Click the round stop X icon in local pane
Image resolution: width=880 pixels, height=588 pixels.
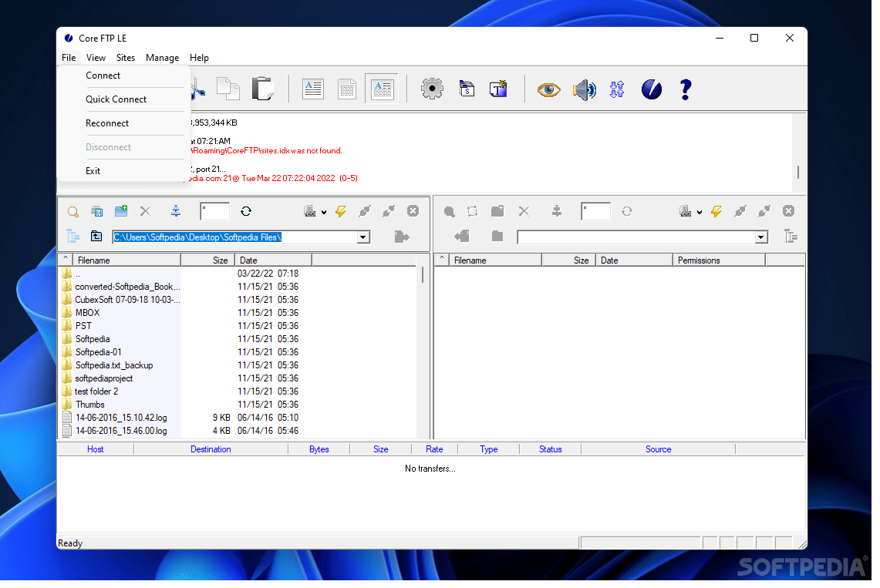click(x=413, y=211)
